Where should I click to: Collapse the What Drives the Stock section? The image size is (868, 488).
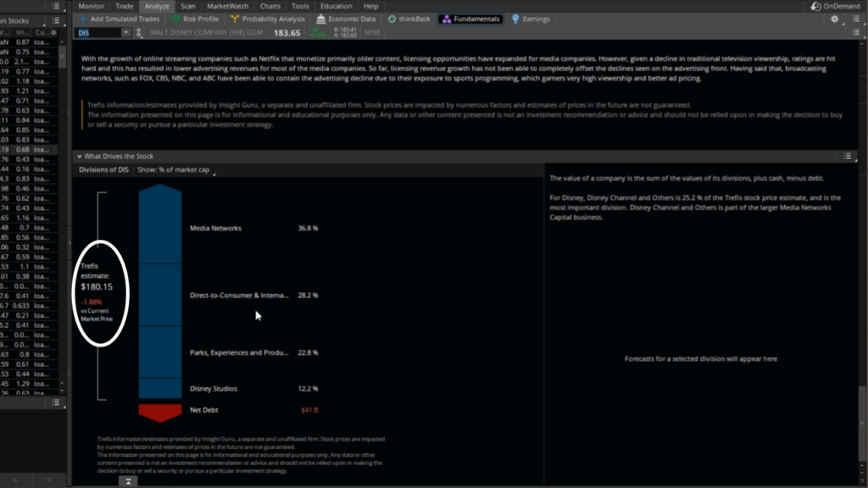coord(79,157)
